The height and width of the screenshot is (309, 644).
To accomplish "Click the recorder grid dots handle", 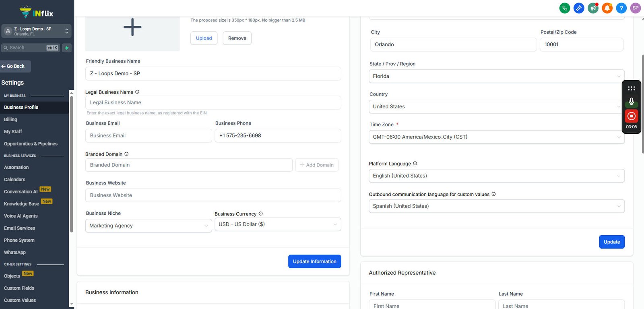I will (632, 88).
